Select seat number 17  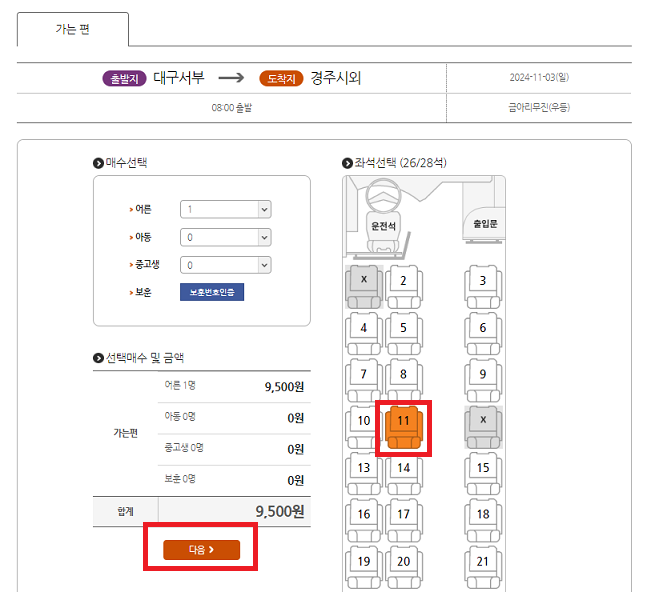coord(404,520)
